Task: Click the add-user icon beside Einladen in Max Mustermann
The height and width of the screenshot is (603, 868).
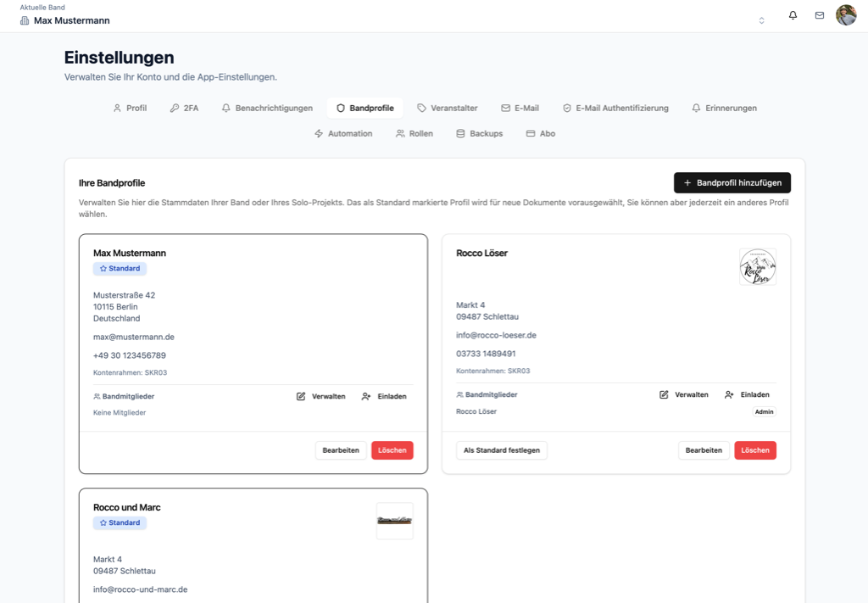Action: click(x=366, y=396)
